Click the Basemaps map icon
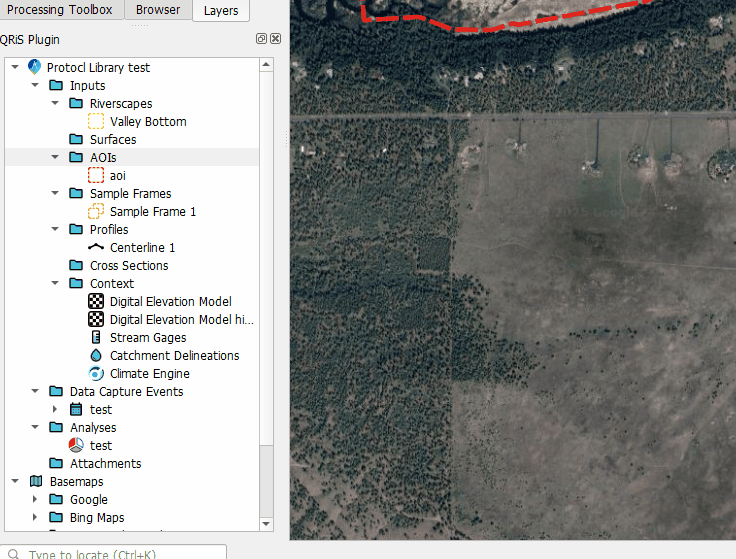 point(36,481)
